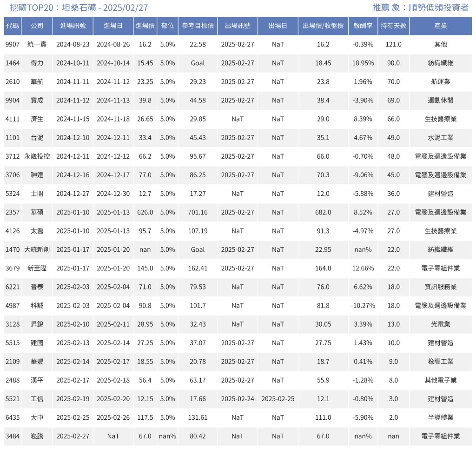The image size is (476, 450).
Task: Click the nan entry price for 1470
Action: pyautogui.click(x=145, y=250)
